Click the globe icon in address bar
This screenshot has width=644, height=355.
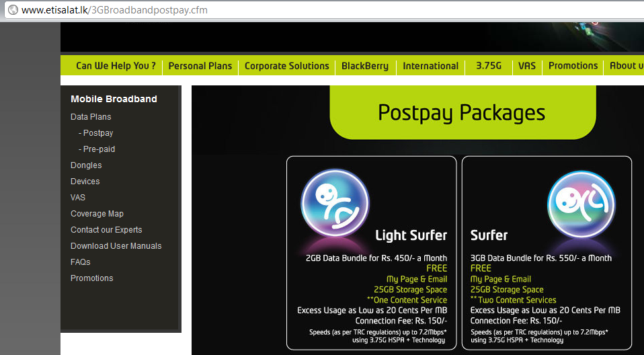coord(11,10)
